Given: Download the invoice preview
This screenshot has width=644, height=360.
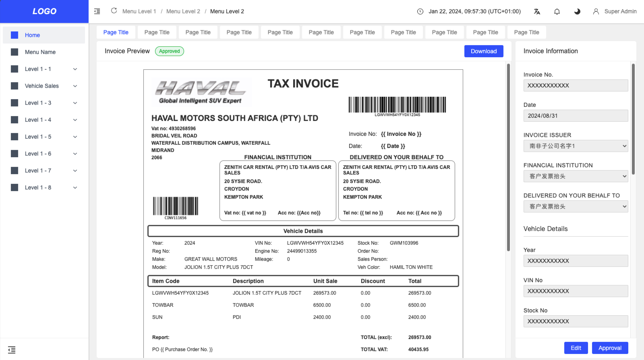Looking at the screenshot, I should pos(484,51).
